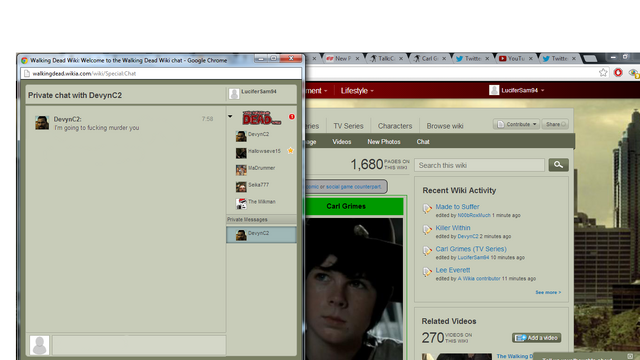Focus the Search this wiki field

click(x=480, y=165)
